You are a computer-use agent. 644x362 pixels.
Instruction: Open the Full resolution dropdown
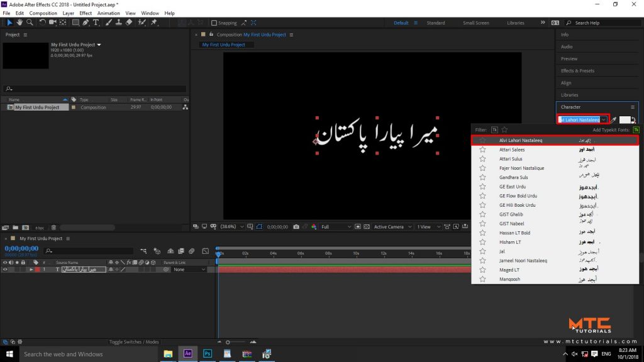point(336,226)
